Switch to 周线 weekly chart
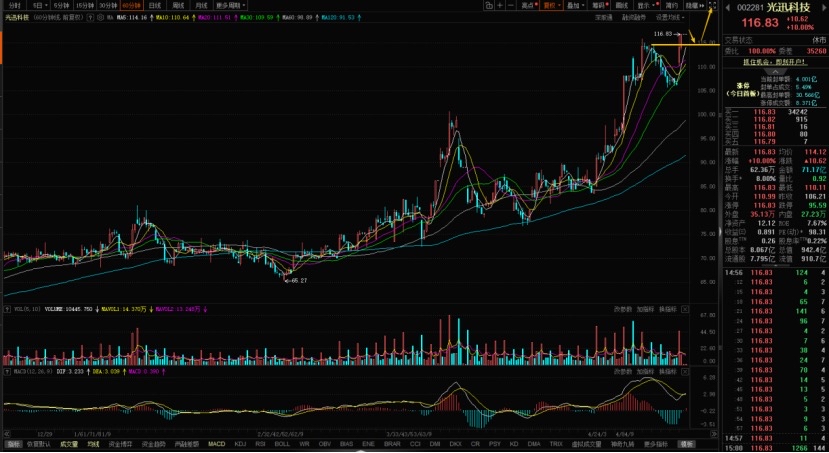829x453 pixels. point(178,5)
